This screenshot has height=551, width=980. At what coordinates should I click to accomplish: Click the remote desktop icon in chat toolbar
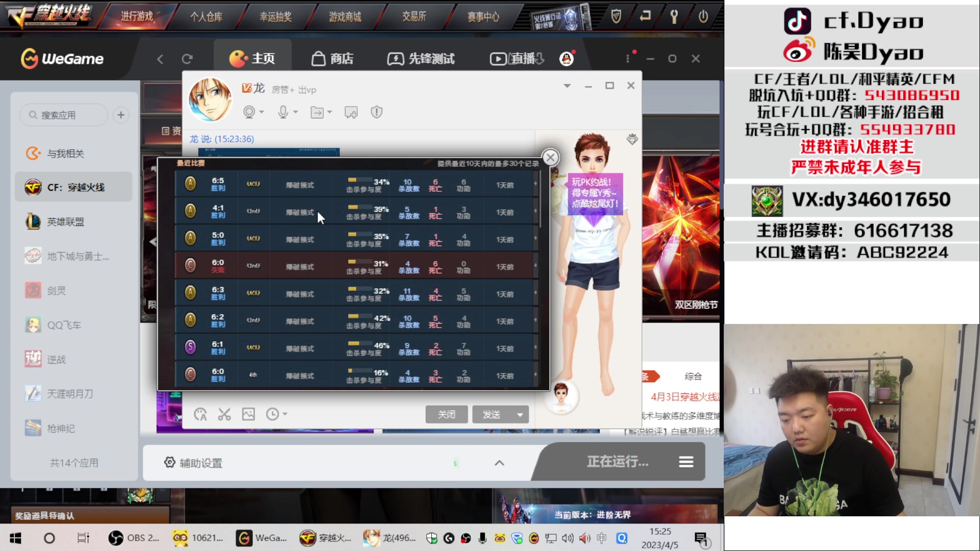click(x=351, y=112)
